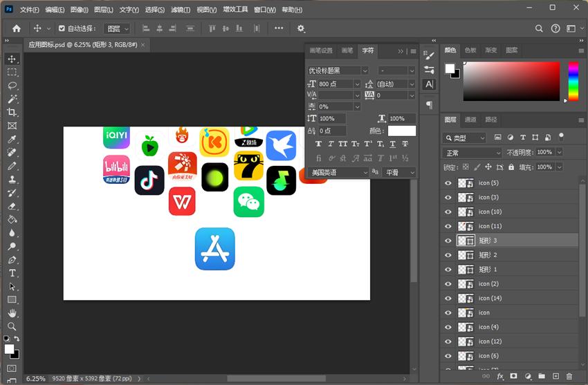
Task: Switch to the 色板 tab
Action: [x=470, y=50]
